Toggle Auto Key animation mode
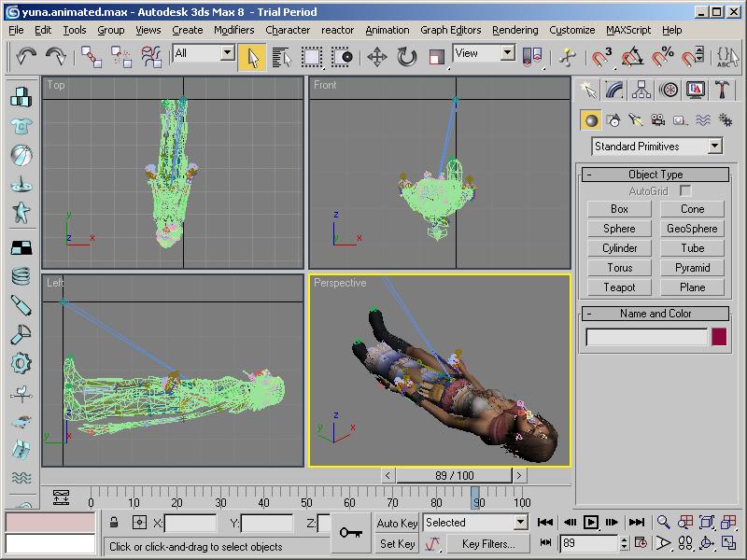The width and height of the screenshot is (747, 560). 397,523
